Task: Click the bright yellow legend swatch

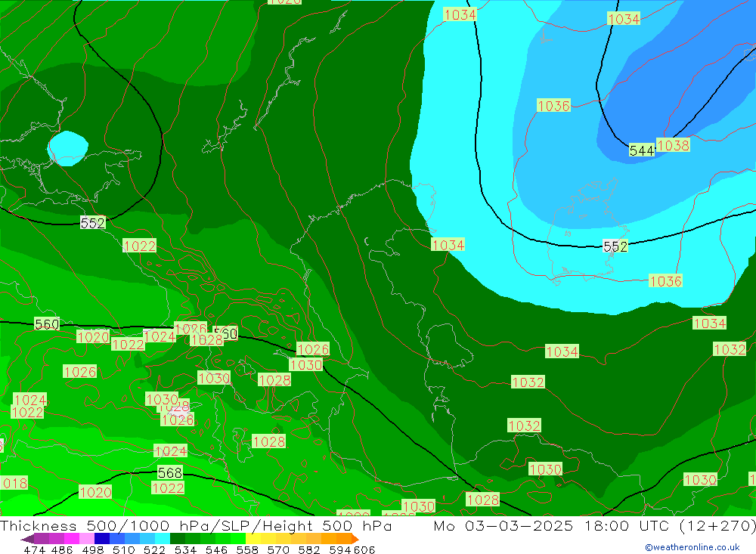Action: (253, 539)
